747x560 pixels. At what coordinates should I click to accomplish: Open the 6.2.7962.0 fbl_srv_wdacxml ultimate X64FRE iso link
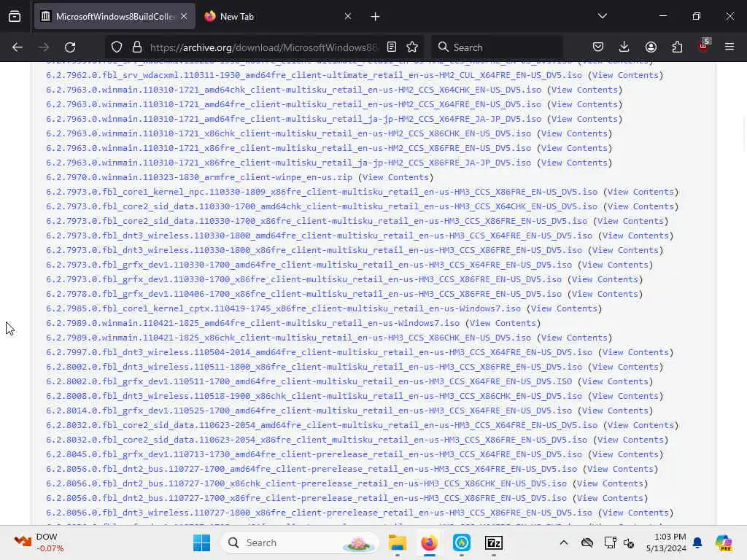pos(314,75)
